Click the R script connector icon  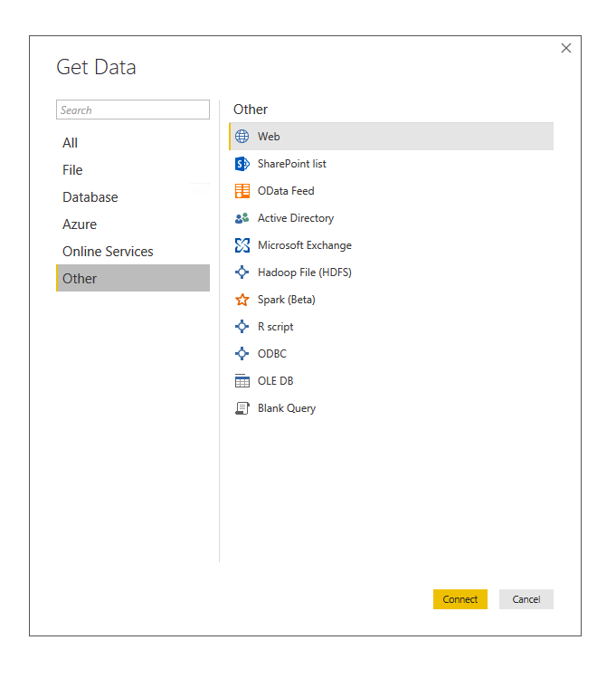coord(242,327)
